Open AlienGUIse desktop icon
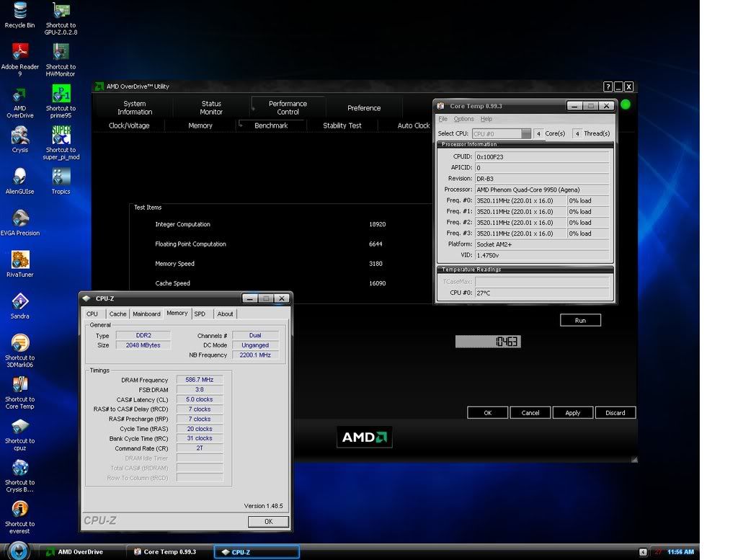The height and width of the screenshot is (560, 738). point(19,181)
